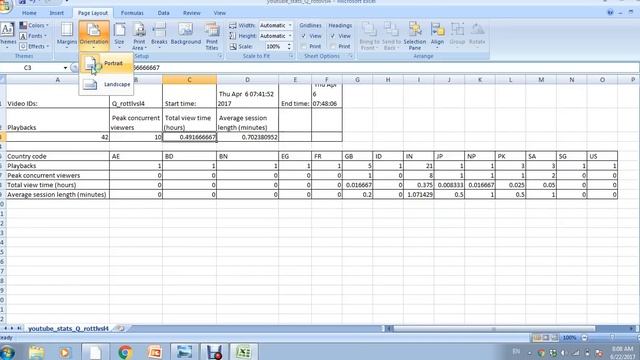This screenshot has height=360, width=640.
Task: Open the Print Area menu
Action: [x=139, y=36]
